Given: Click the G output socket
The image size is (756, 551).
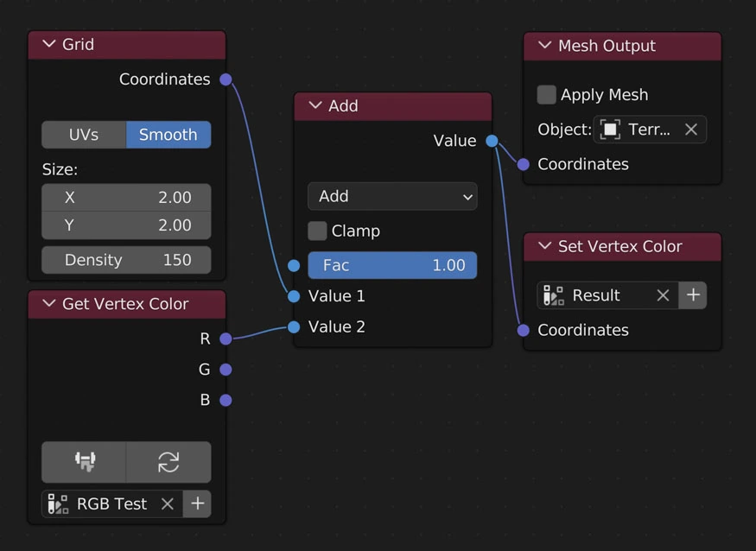Looking at the screenshot, I should [226, 370].
